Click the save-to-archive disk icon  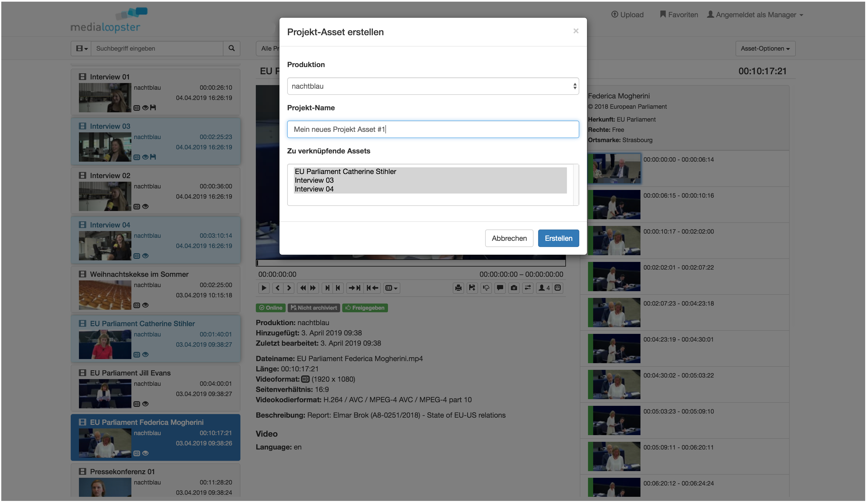[x=472, y=288]
